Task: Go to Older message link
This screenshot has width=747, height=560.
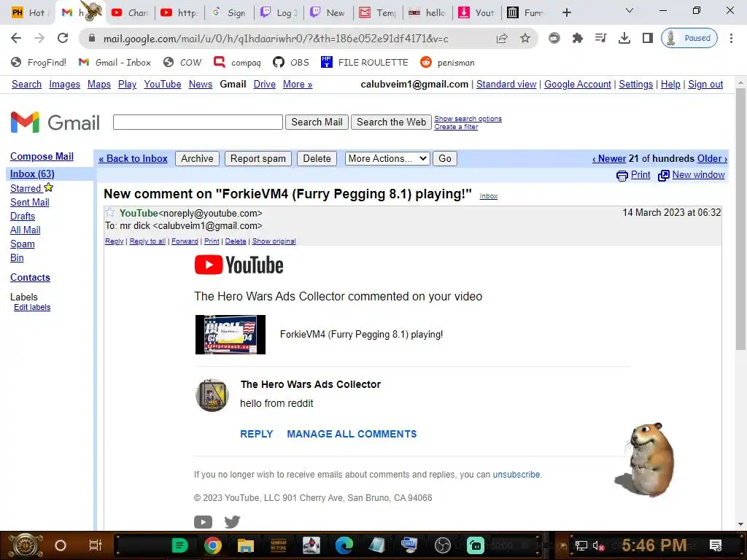Action: coord(712,158)
